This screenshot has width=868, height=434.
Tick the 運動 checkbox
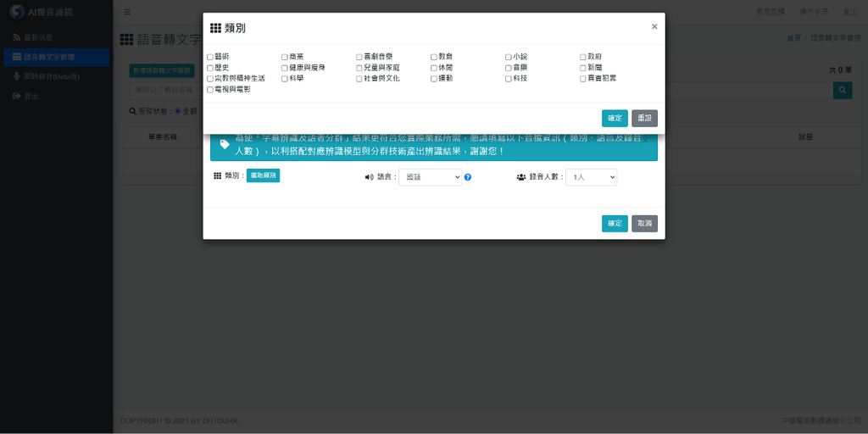tap(434, 79)
